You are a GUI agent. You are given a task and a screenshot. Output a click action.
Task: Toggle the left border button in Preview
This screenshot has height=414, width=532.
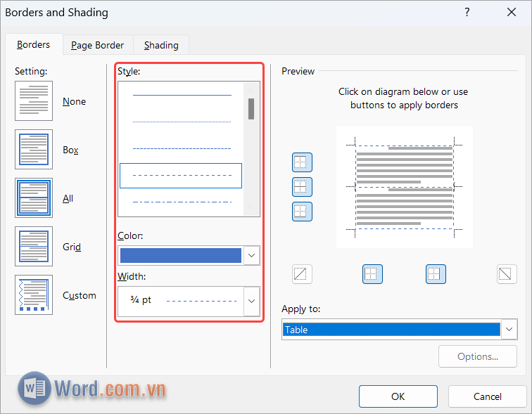[x=372, y=273]
